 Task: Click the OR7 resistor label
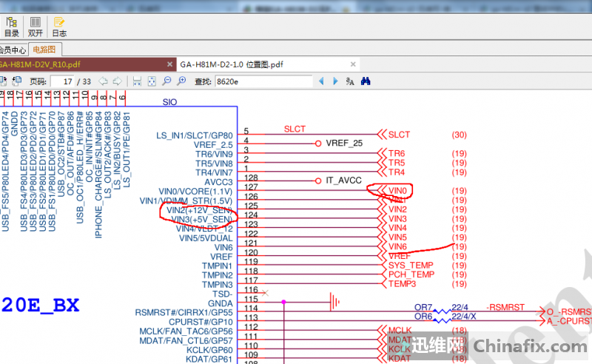423,307
